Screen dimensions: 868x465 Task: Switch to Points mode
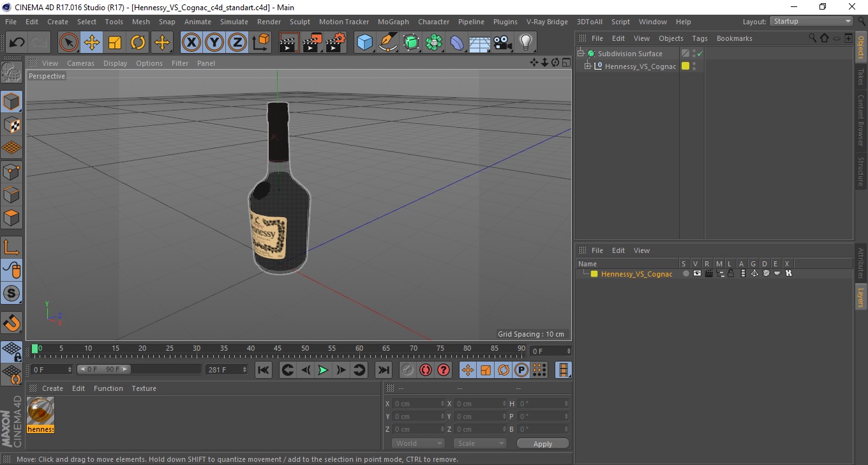click(x=11, y=171)
